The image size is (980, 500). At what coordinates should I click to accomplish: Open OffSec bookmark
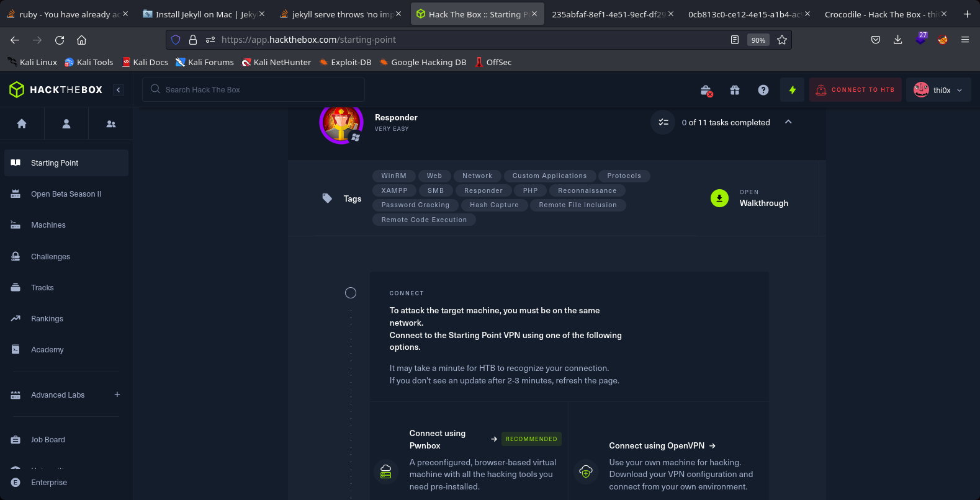(x=493, y=62)
